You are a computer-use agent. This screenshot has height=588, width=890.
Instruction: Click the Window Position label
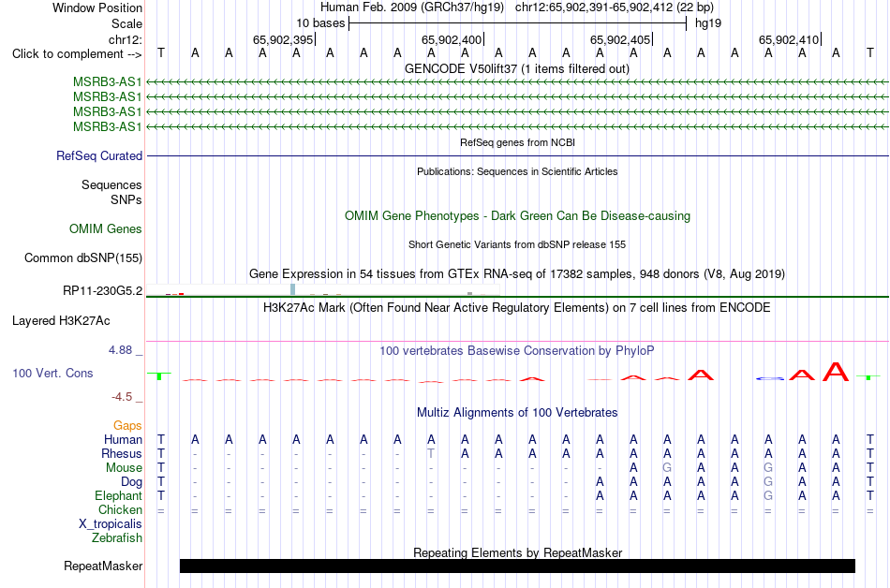click(97, 7)
